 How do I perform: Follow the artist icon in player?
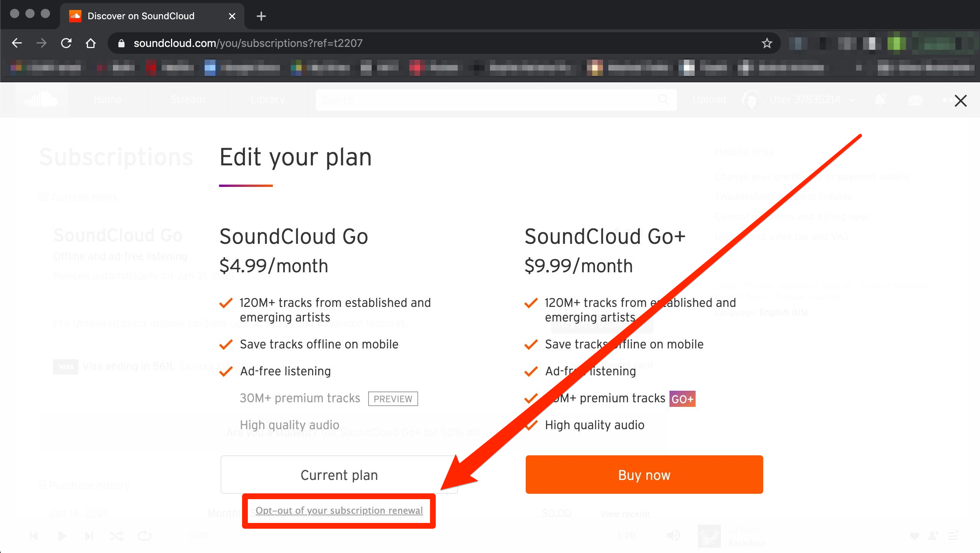(933, 536)
